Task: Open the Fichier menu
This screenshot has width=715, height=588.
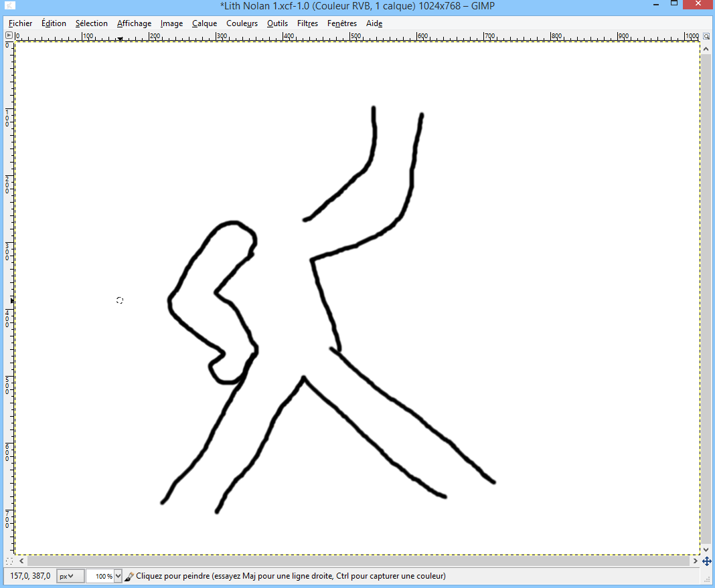Action: [x=20, y=23]
